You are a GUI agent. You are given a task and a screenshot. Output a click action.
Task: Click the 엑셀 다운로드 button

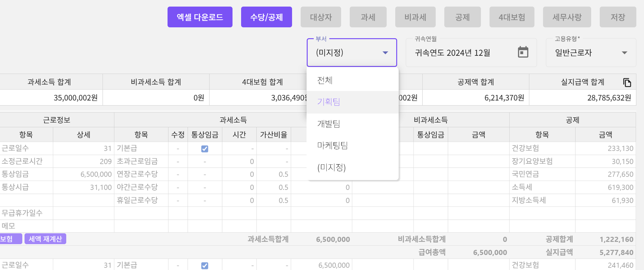[x=200, y=17]
